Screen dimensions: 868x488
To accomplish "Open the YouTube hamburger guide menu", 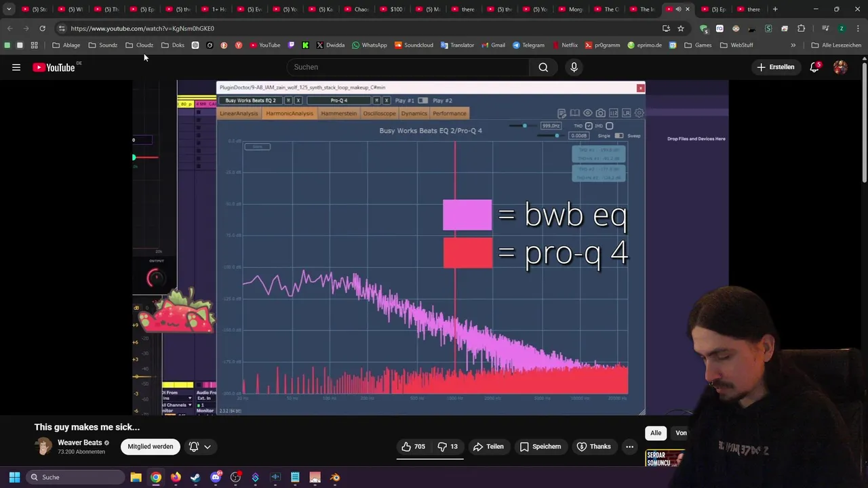I will (16, 67).
